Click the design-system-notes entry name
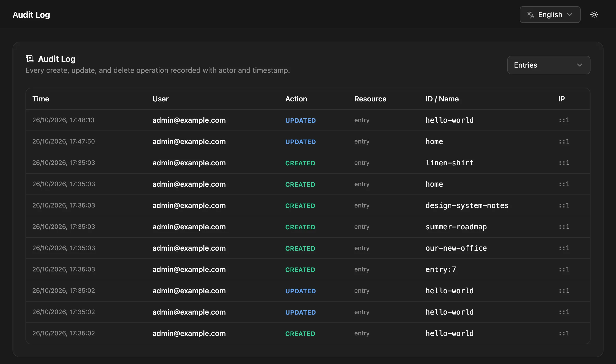The image size is (616, 364). tap(467, 205)
